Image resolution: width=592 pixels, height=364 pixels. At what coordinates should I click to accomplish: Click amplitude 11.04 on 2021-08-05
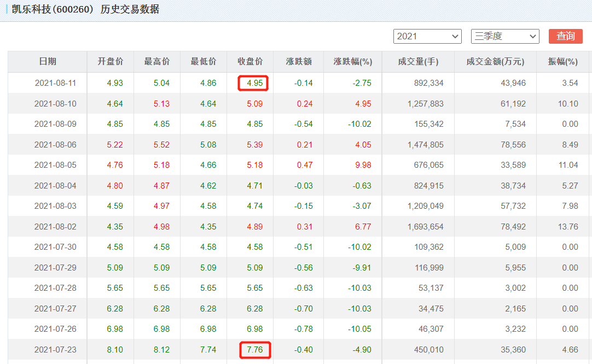pyautogui.click(x=568, y=165)
